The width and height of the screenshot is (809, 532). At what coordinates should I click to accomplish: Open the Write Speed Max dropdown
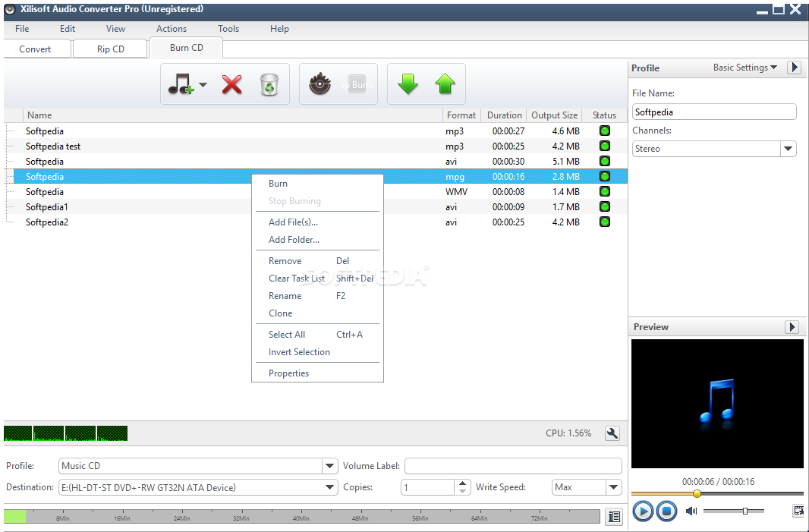tap(613, 487)
